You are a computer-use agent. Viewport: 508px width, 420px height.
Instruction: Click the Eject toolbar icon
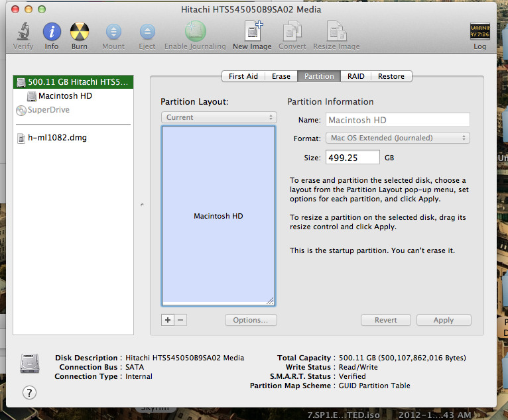point(147,32)
